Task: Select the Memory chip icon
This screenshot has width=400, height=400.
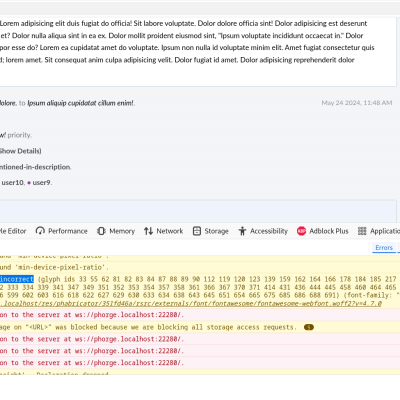Action: pyautogui.click(x=101, y=231)
